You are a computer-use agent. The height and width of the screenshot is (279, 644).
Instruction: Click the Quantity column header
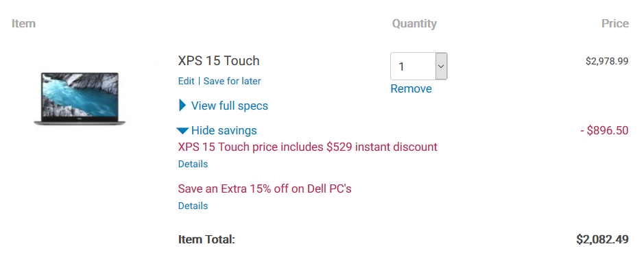[x=414, y=24]
